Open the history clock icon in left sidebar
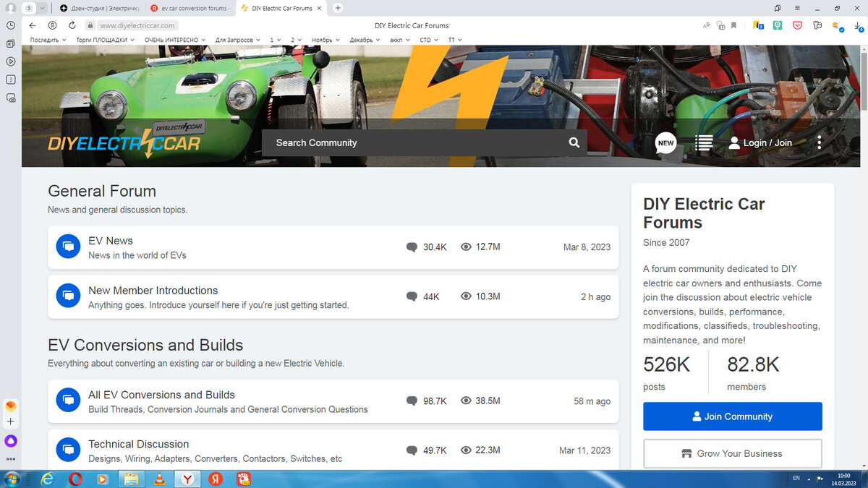The width and height of the screenshot is (868, 488). 11,25
